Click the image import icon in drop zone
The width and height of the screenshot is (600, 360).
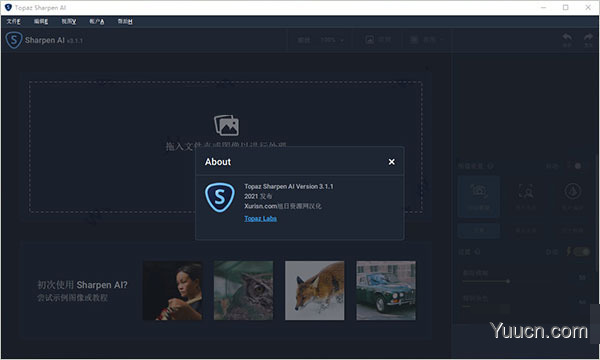click(x=227, y=125)
